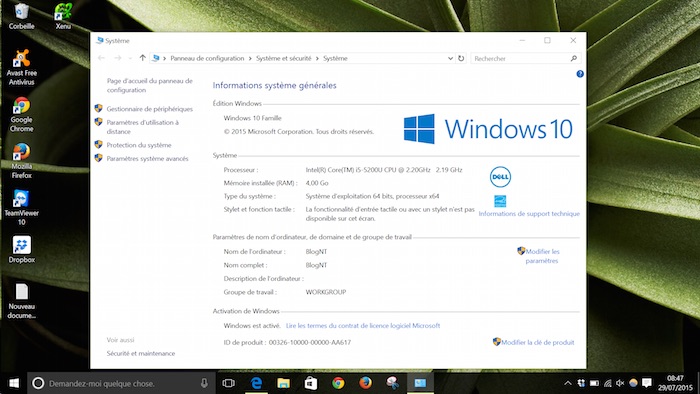Launch Firefox from the taskbar
This screenshot has height=394, width=700.
366,383
